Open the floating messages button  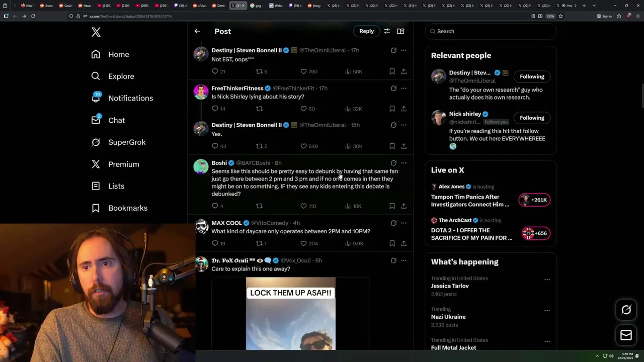626,335
